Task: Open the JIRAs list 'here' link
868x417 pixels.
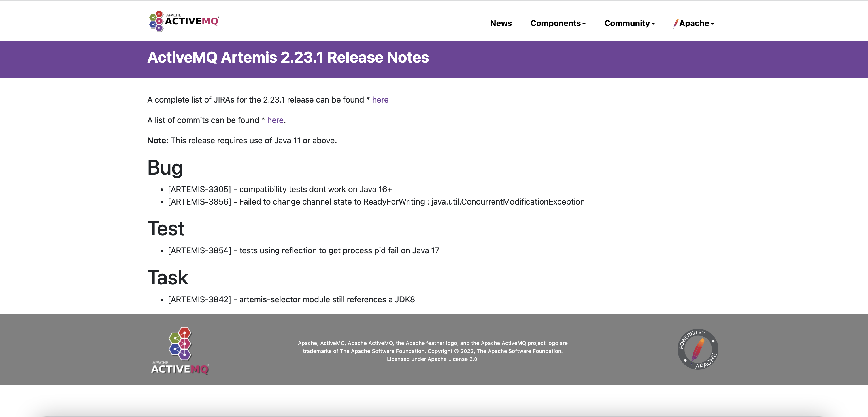Action: (380, 100)
